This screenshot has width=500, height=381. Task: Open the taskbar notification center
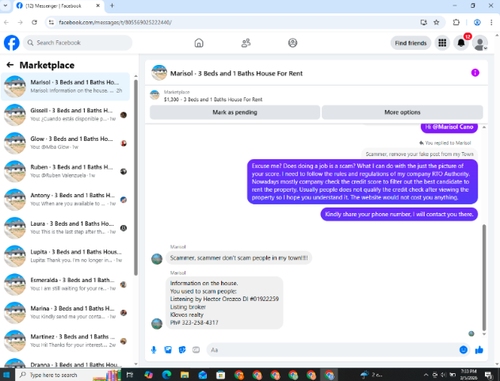(489, 375)
